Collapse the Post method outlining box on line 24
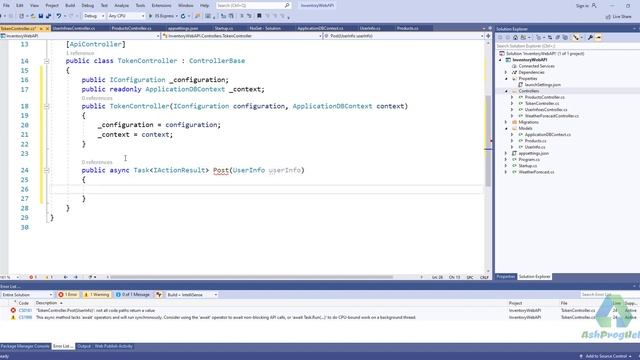 [47, 170]
